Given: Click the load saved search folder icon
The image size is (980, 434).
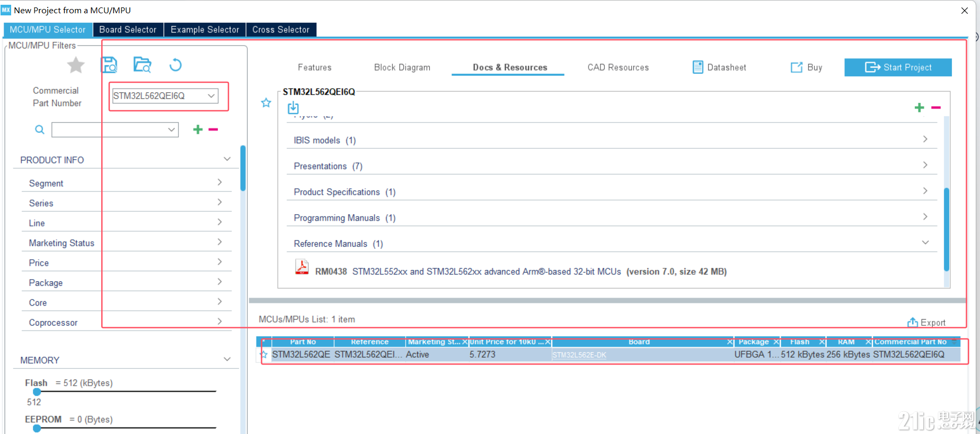Looking at the screenshot, I should (142, 65).
